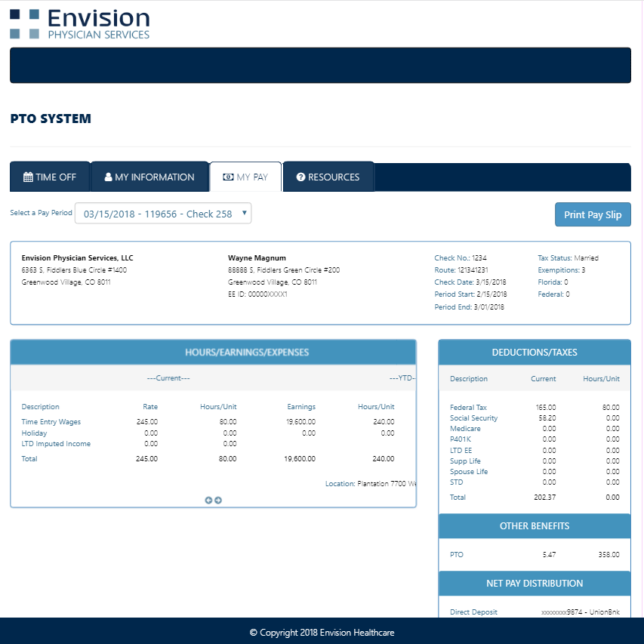The image size is (644, 644).
Task: Click the PTO SYSTEM heading
Action: click(51, 119)
